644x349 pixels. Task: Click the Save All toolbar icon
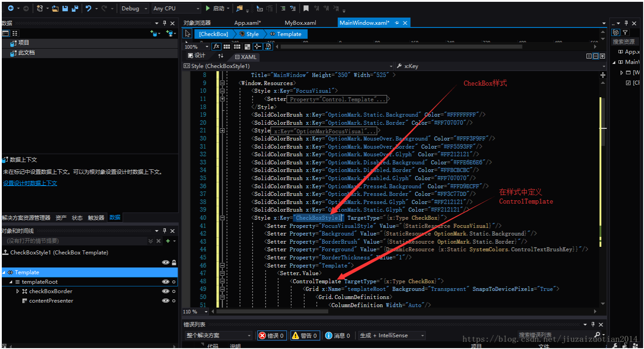pyautogui.click(x=75, y=9)
